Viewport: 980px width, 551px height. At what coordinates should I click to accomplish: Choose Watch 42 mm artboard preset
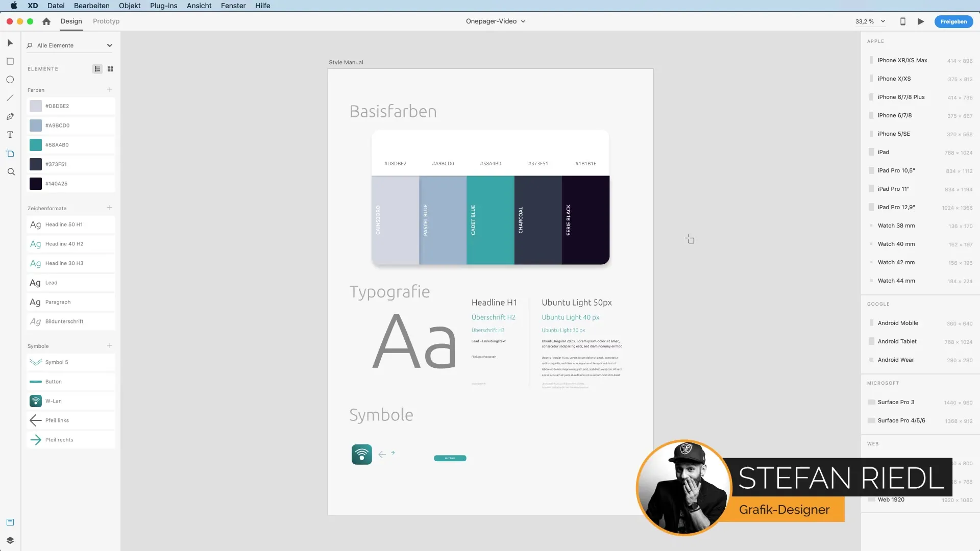click(x=920, y=262)
